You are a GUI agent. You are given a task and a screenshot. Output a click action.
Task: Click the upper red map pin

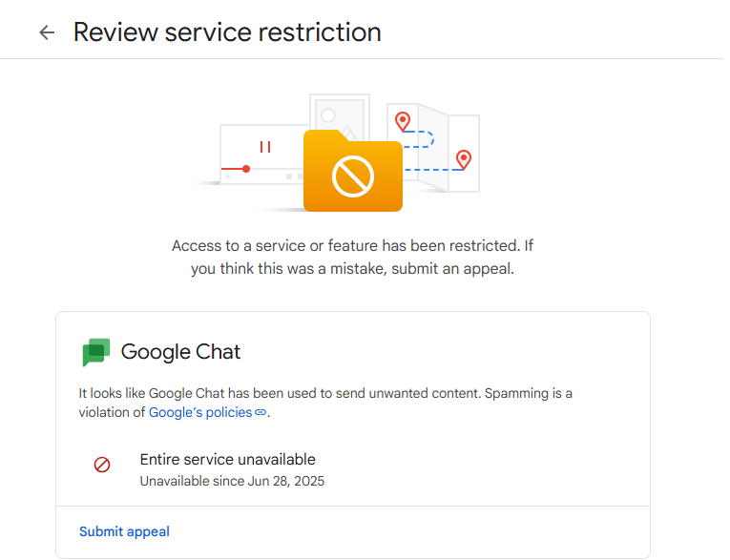[403, 121]
